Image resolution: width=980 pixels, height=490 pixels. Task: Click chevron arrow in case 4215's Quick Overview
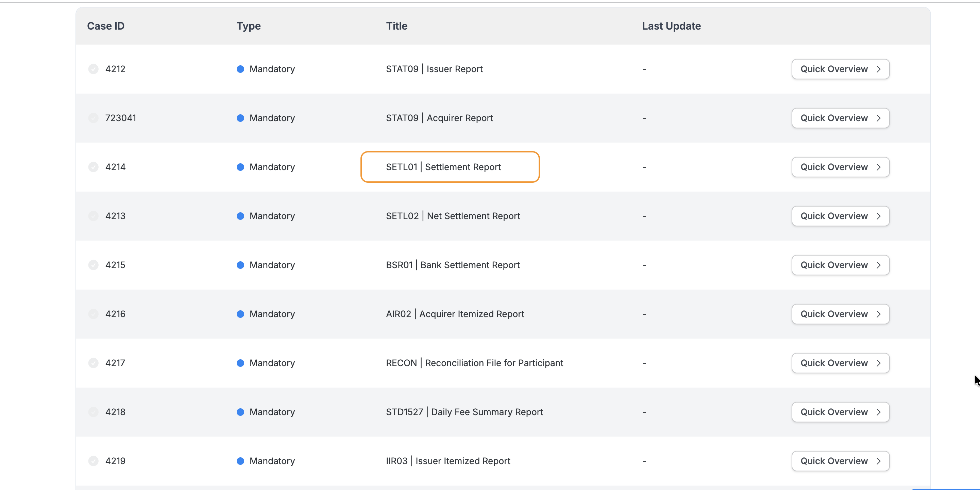pos(878,265)
